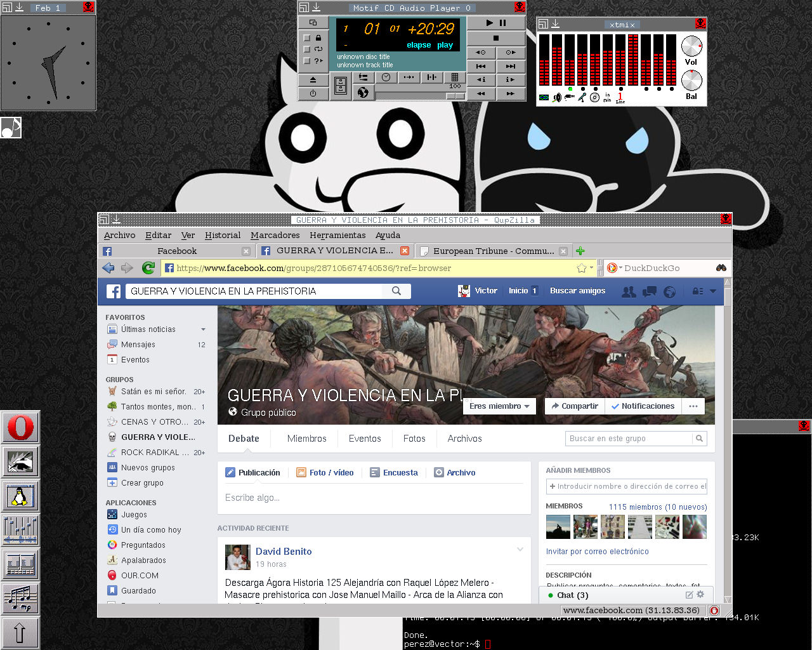The image size is (812, 650).
Task: Select the Foto / vídeo post option
Action: [x=325, y=472]
